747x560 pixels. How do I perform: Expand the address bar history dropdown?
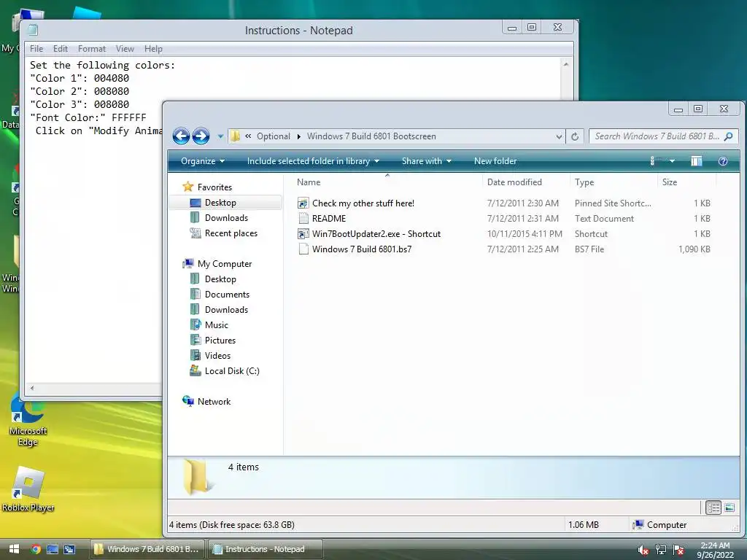(559, 136)
